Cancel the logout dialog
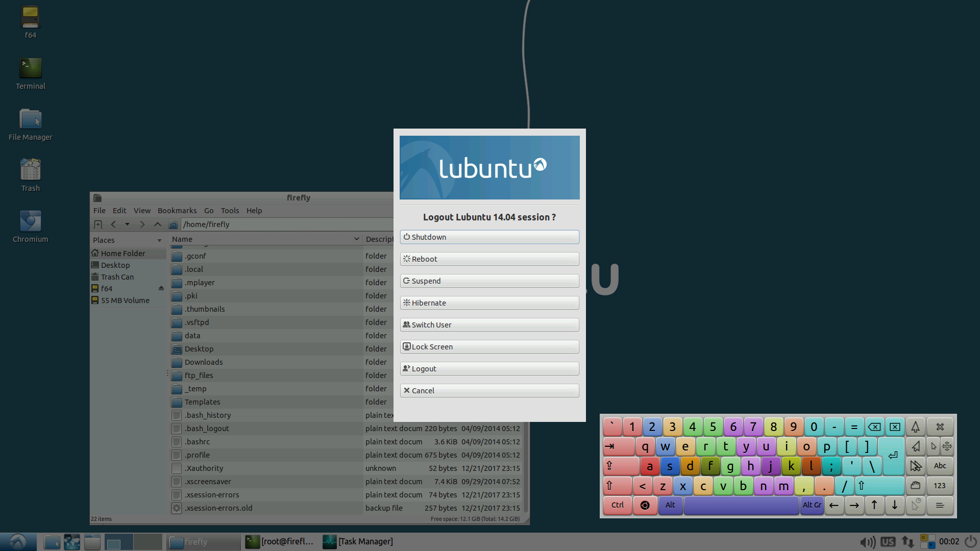The width and height of the screenshot is (980, 551). click(489, 391)
